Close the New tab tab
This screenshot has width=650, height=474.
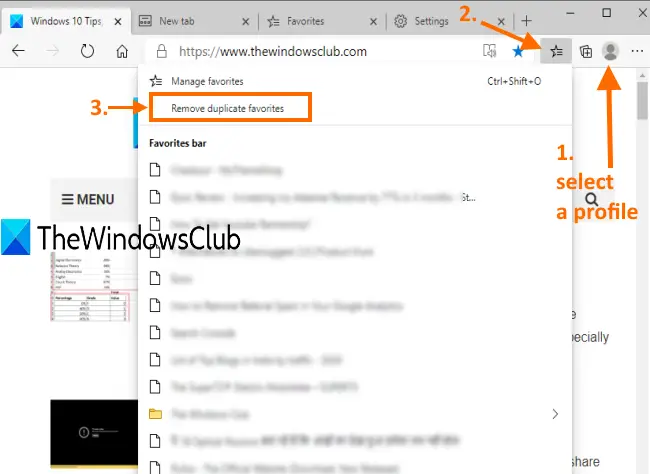tap(245, 22)
